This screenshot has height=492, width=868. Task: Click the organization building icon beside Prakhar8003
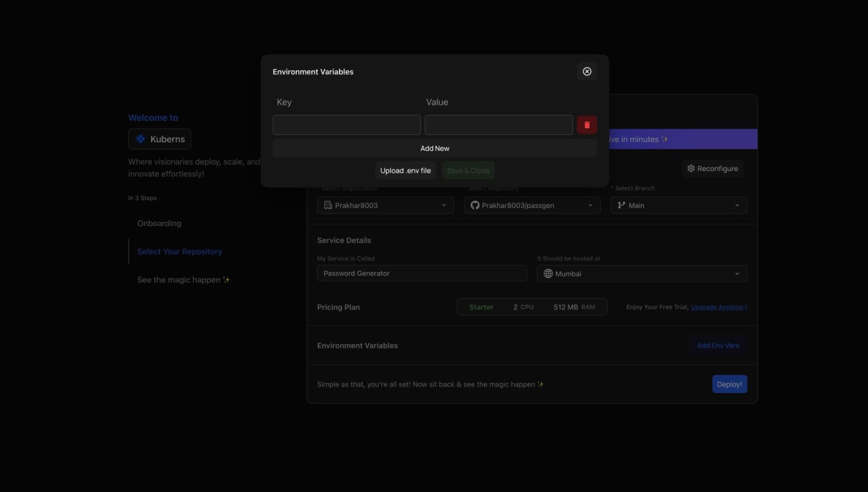tap(327, 205)
